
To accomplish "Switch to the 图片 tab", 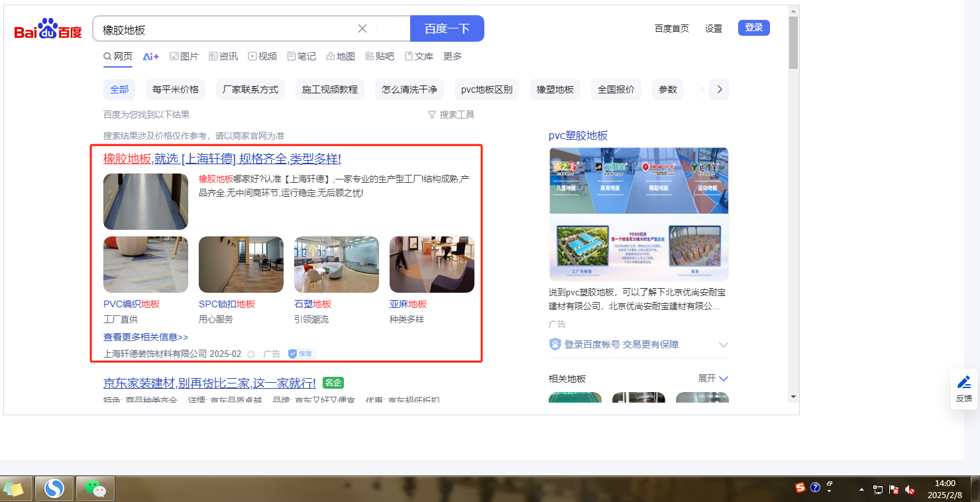I will [x=184, y=56].
